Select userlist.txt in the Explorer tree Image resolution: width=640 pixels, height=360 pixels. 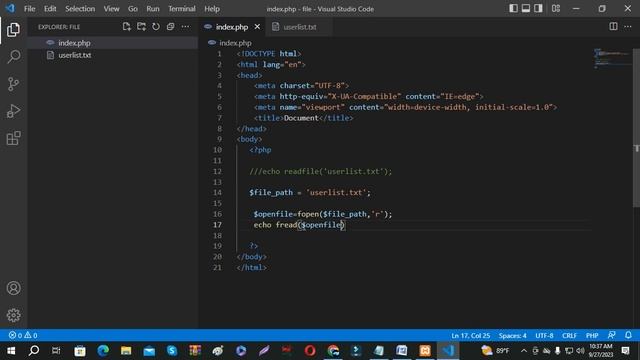(113, 55)
